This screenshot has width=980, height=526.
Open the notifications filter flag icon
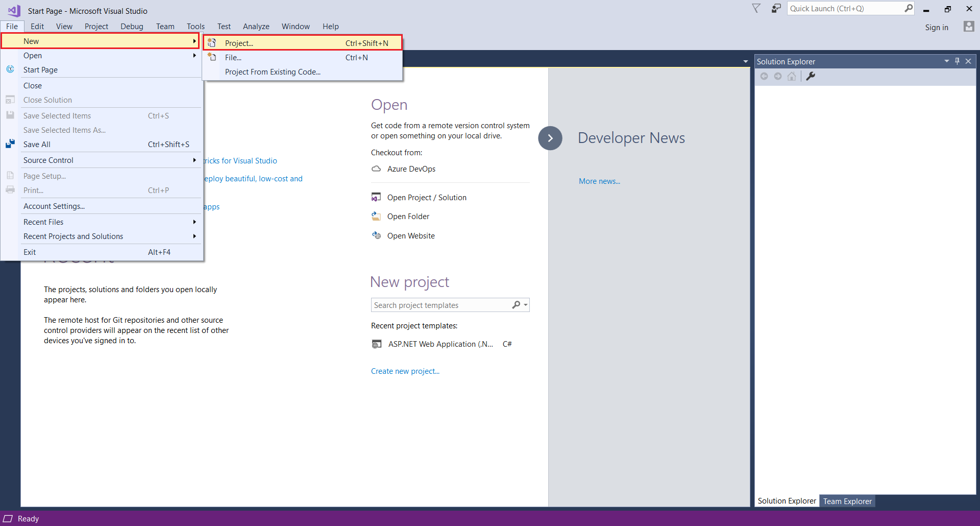coord(756,8)
